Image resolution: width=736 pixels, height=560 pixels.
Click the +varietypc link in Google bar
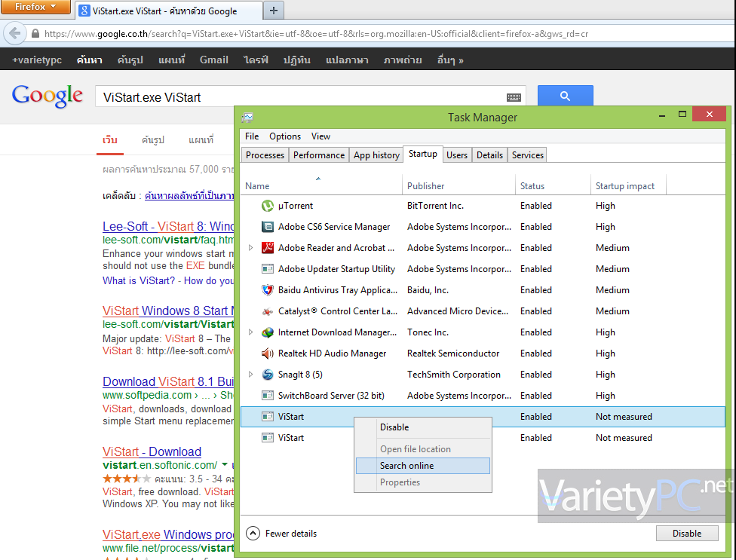37,60
